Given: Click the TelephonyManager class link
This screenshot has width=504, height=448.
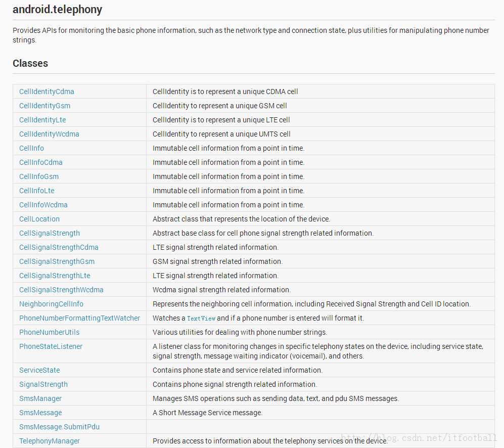Looking at the screenshot, I should click(x=50, y=441).
